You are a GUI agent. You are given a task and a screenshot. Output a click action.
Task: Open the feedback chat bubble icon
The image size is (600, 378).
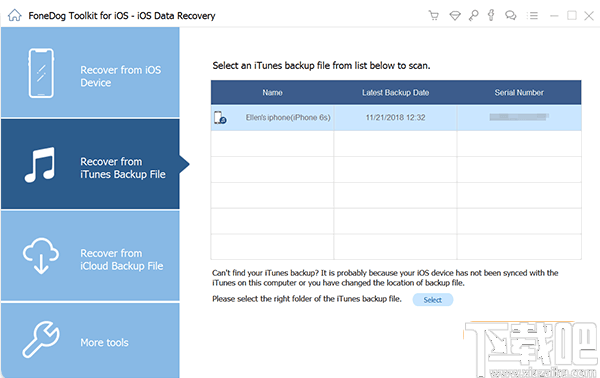pyautogui.click(x=510, y=15)
